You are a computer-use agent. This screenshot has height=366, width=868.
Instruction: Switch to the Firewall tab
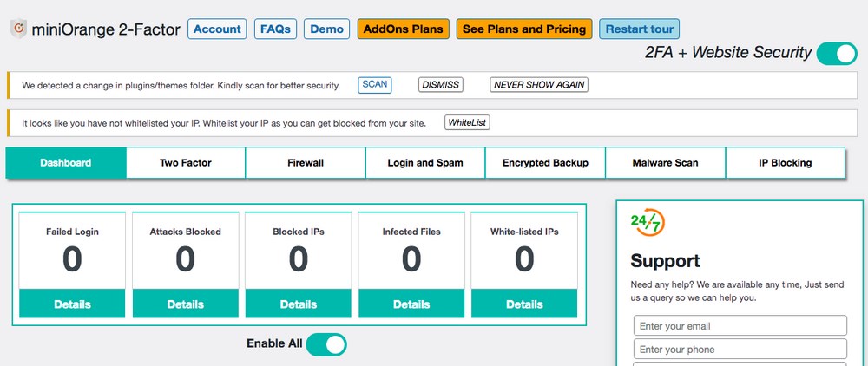pyautogui.click(x=306, y=163)
